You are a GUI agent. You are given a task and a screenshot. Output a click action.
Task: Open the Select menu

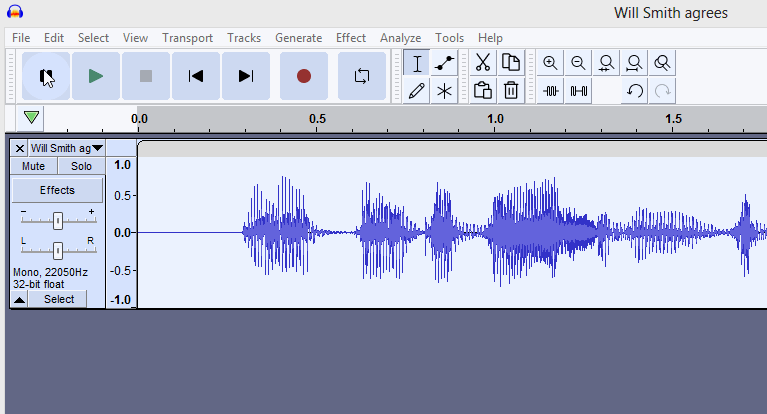pyautogui.click(x=93, y=38)
